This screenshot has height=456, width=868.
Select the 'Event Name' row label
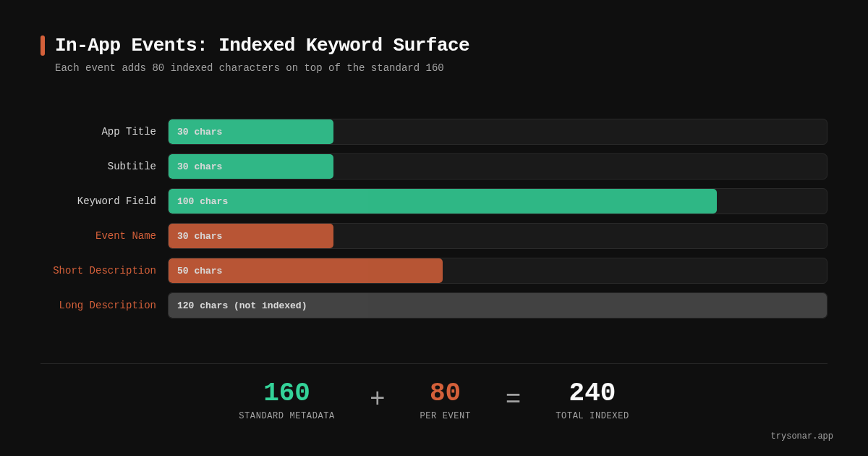click(x=126, y=236)
